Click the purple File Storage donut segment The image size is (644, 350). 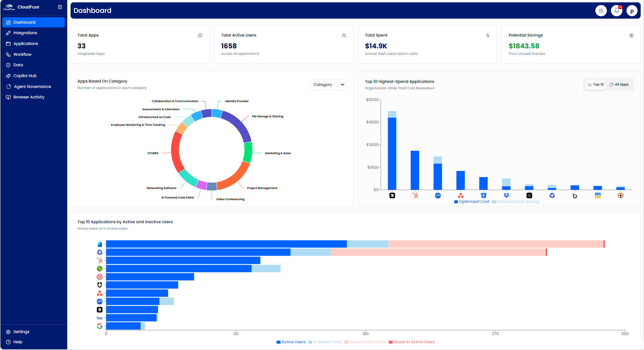[239, 125]
